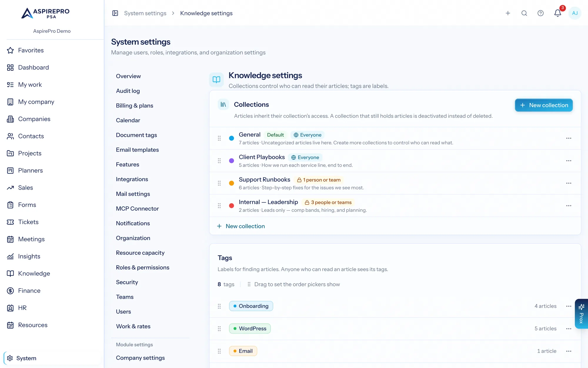Image resolution: width=588 pixels, height=368 pixels.
Task: Click drag handle for General collection
Action: coord(219,138)
